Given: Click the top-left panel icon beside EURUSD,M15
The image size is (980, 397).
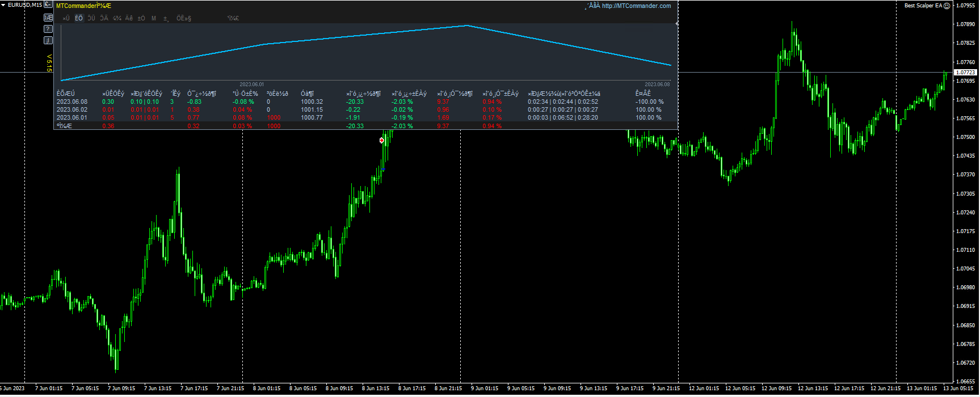Looking at the screenshot, I should (x=48, y=5).
